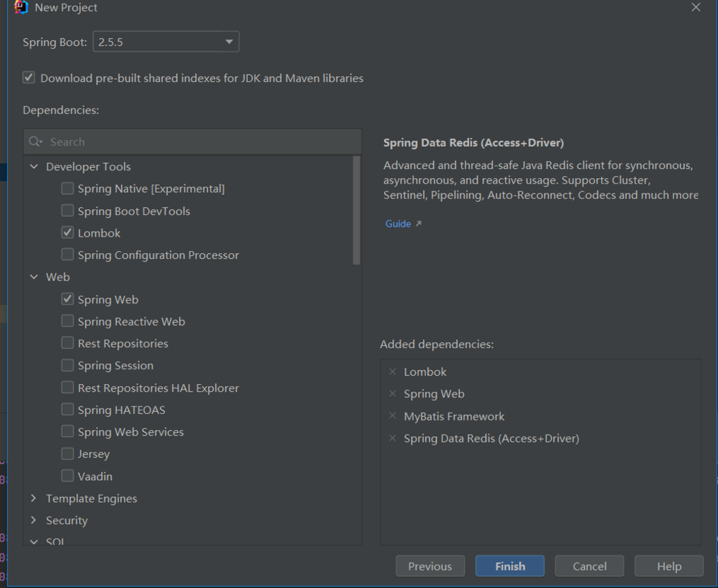Click the dependency list vertical scrollbar

(356, 209)
